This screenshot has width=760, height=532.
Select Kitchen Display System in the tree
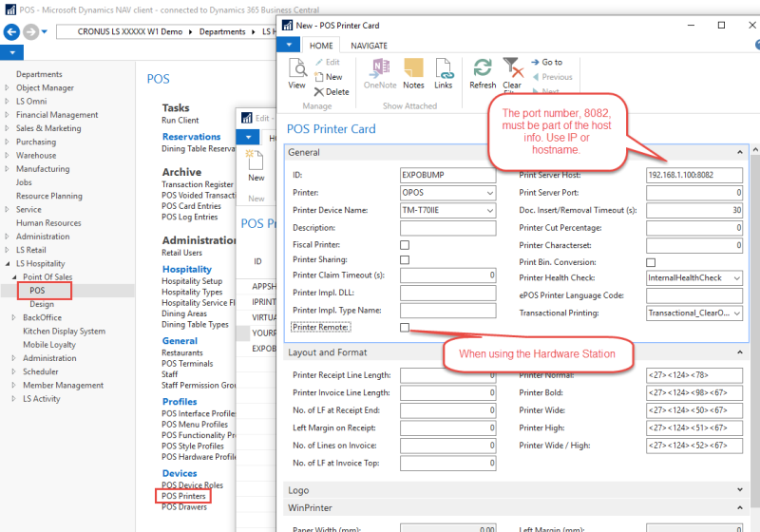64,332
